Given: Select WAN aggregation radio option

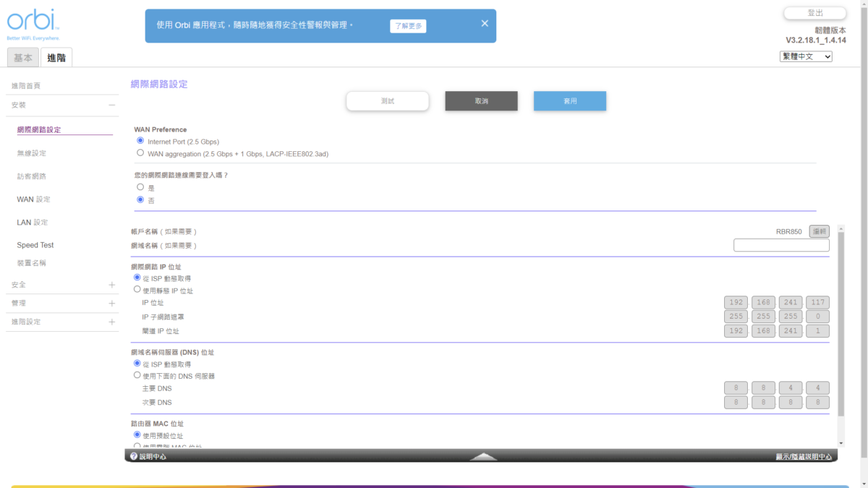Looking at the screenshot, I should tap(140, 153).
